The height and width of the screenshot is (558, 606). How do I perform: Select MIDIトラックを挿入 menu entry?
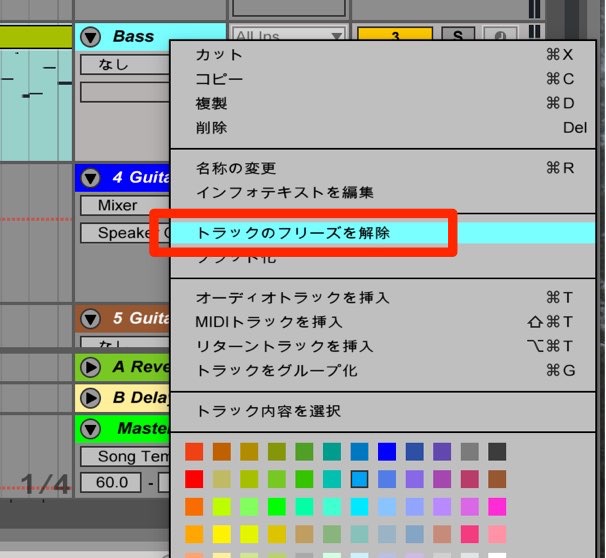383,322
